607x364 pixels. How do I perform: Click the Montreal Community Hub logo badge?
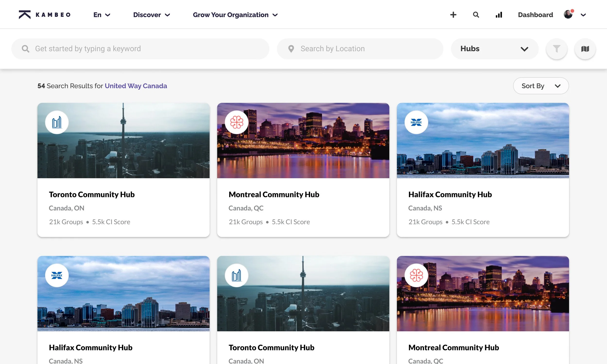(236, 122)
